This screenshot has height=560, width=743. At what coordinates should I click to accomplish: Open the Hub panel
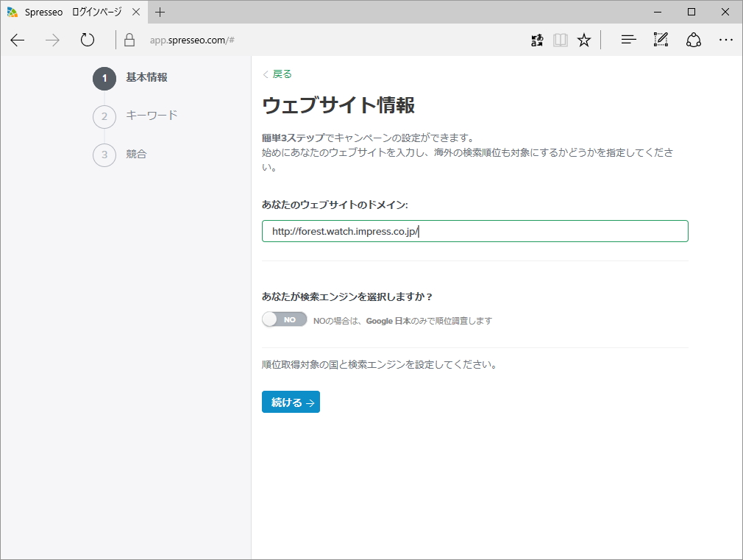[x=628, y=40]
